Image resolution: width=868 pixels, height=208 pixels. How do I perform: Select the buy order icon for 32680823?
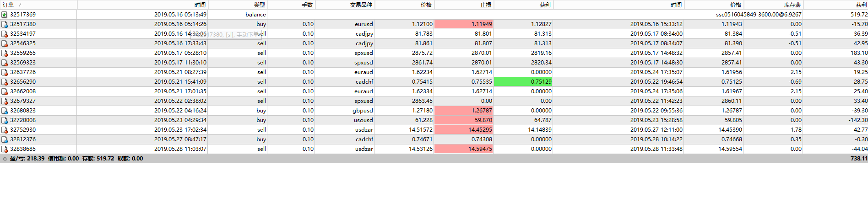pyautogui.click(x=5, y=111)
